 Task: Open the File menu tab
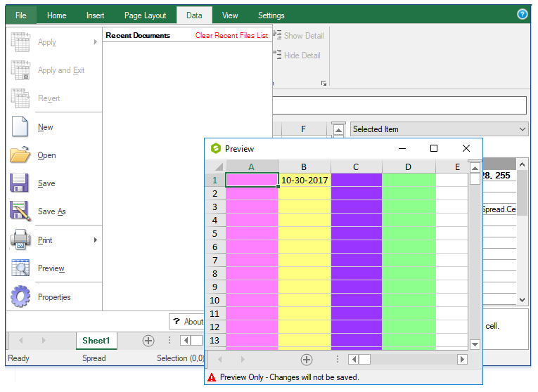click(21, 15)
